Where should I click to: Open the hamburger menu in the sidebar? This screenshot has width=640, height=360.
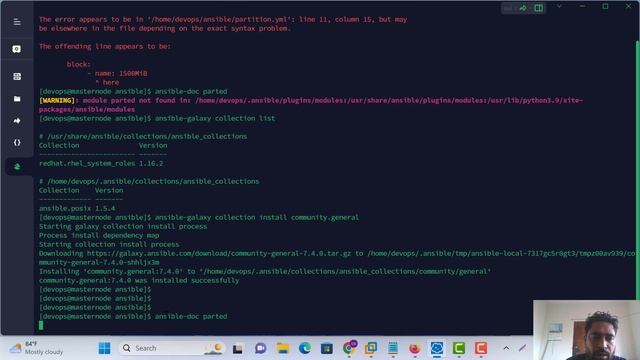pos(17,22)
